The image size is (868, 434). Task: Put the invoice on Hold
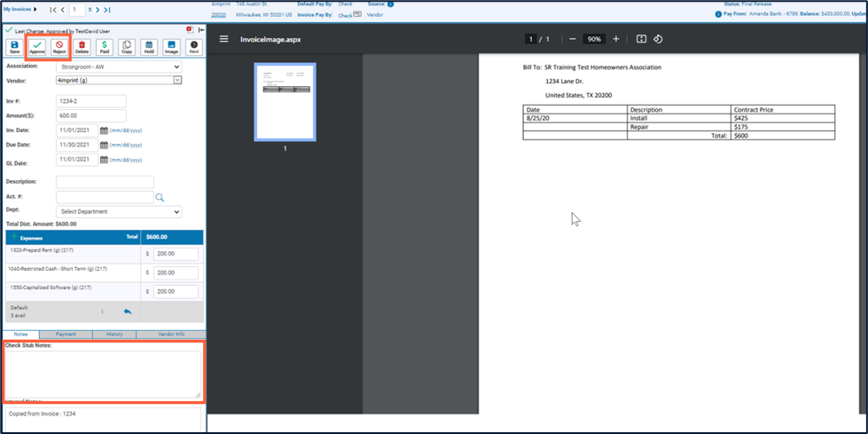[x=149, y=47]
